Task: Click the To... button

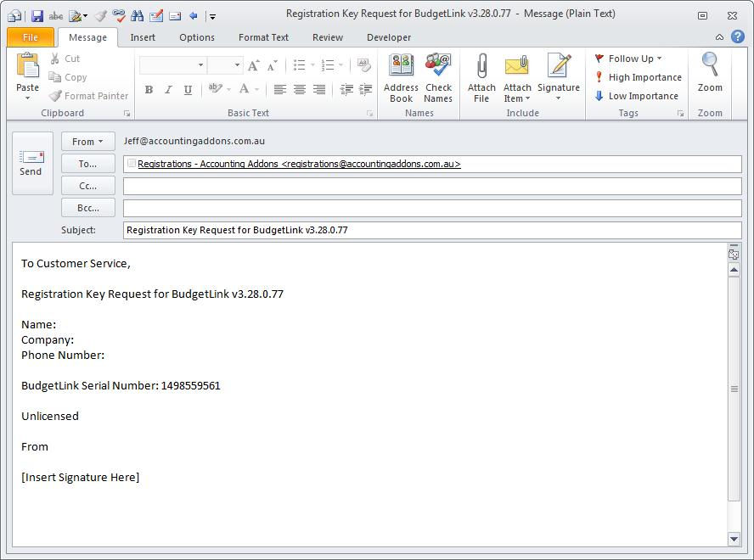Action: (x=88, y=164)
